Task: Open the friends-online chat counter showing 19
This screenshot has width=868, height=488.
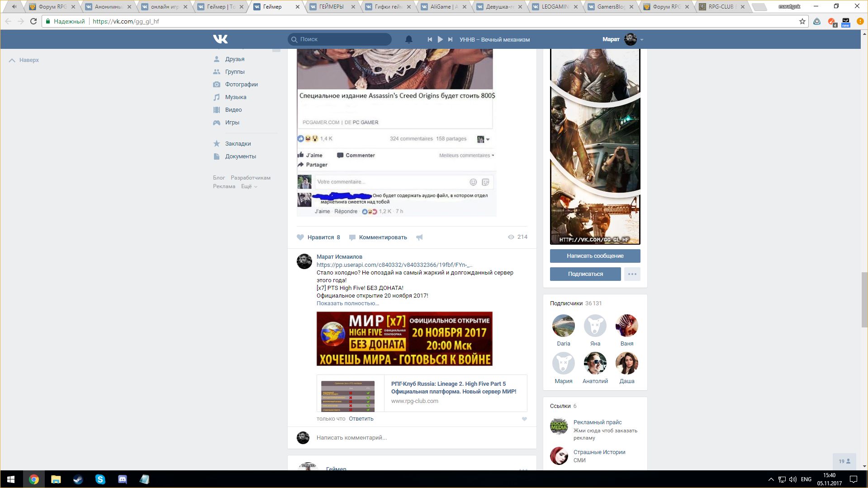Action: pyautogui.click(x=844, y=461)
